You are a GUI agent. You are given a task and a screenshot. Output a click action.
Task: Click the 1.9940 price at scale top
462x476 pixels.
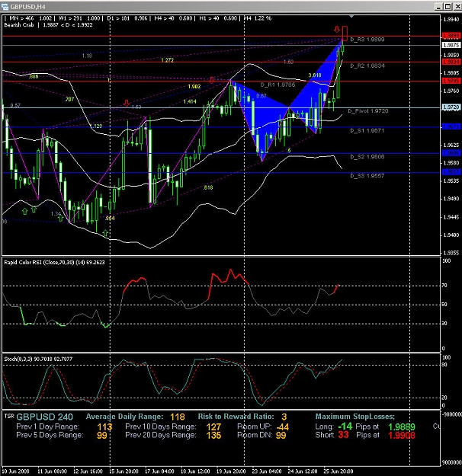[451, 20]
